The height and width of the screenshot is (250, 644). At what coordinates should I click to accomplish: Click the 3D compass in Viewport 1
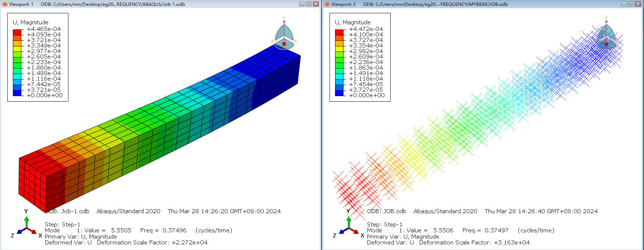[x=284, y=34]
